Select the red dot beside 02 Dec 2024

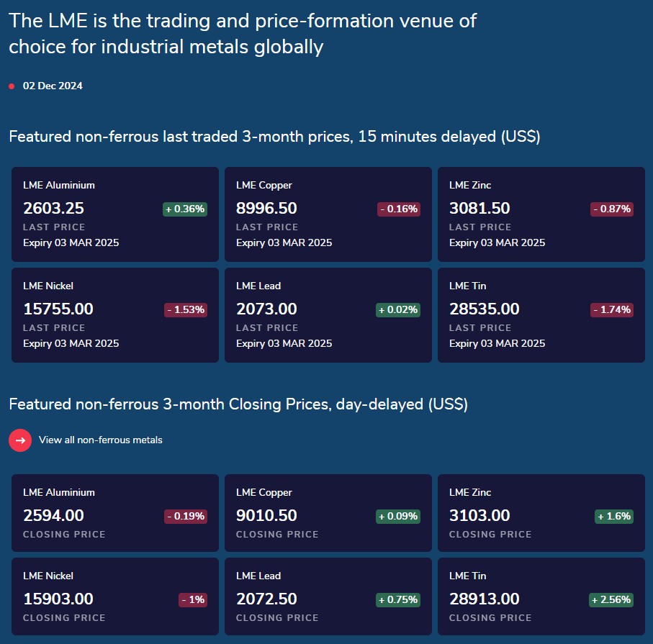pos(12,86)
